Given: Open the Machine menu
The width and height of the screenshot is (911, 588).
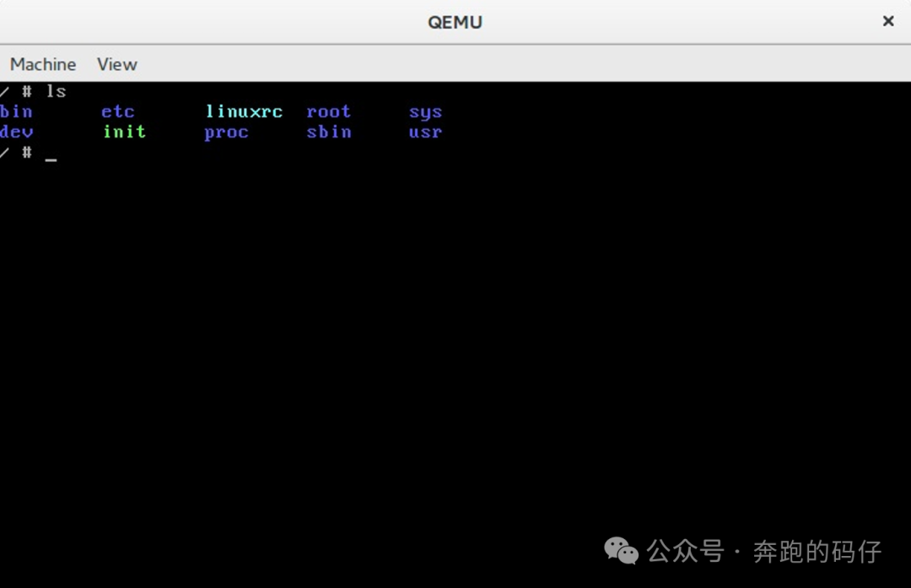Looking at the screenshot, I should click(42, 64).
